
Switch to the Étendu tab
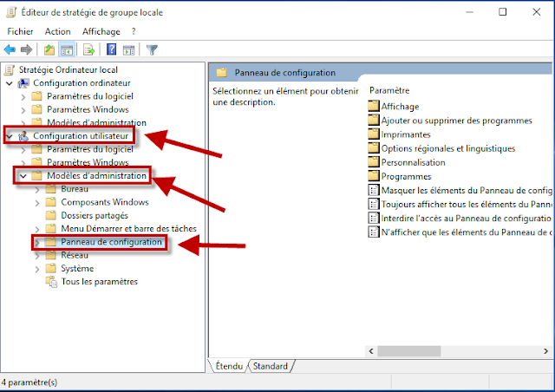tap(229, 366)
